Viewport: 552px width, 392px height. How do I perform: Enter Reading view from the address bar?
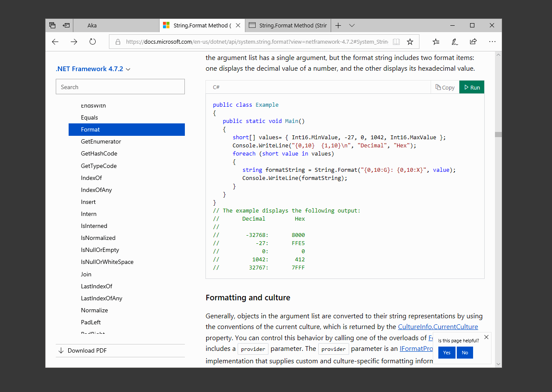pyautogui.click(x=396, y=42)
